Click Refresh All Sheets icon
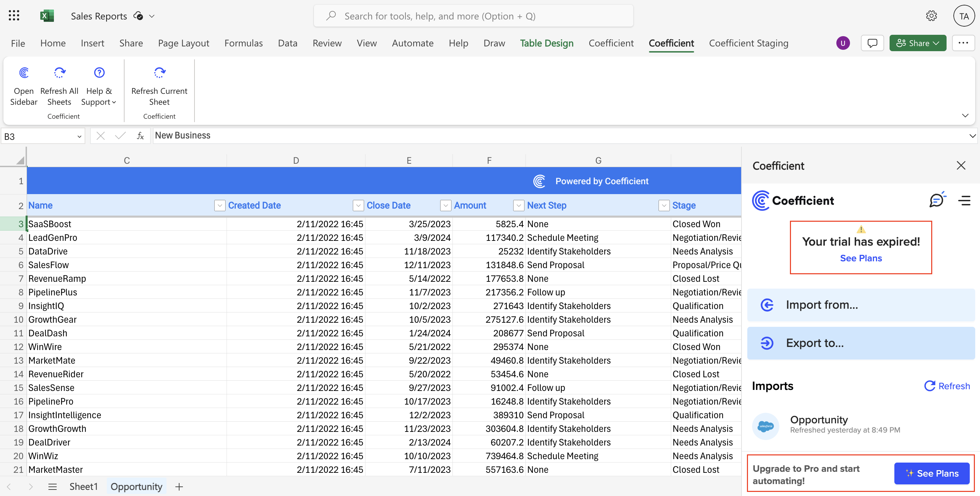 click(x=59, y=72)
